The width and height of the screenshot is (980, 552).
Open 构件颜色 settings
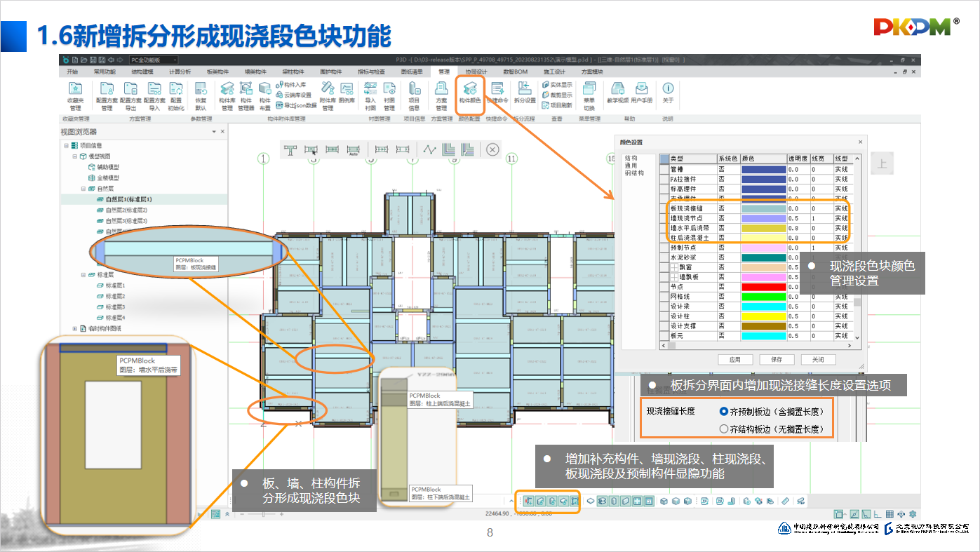click(x=470, y=92)
